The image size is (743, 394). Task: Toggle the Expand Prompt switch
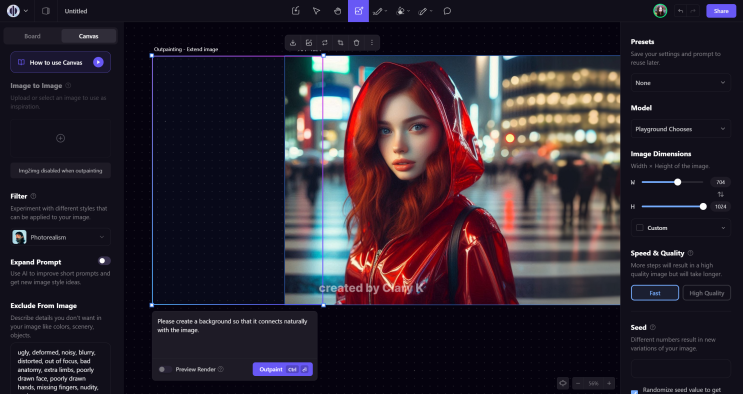click(104, 261)
